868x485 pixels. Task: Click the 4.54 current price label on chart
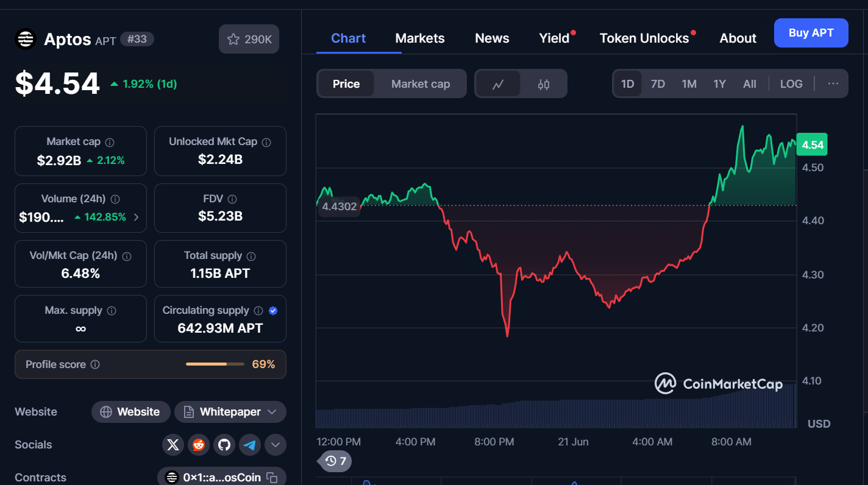click(x=813, y=145)
